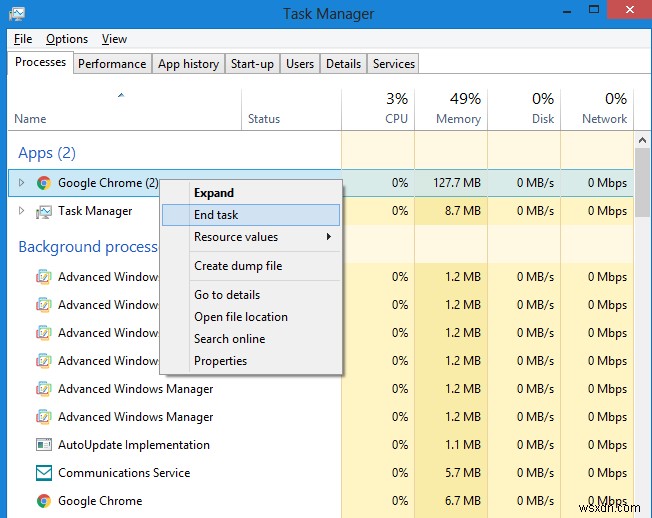Viewport: 652px width, 518px height.
Task: Maximize the Task Manager window
Action: (x=594, y=10)
